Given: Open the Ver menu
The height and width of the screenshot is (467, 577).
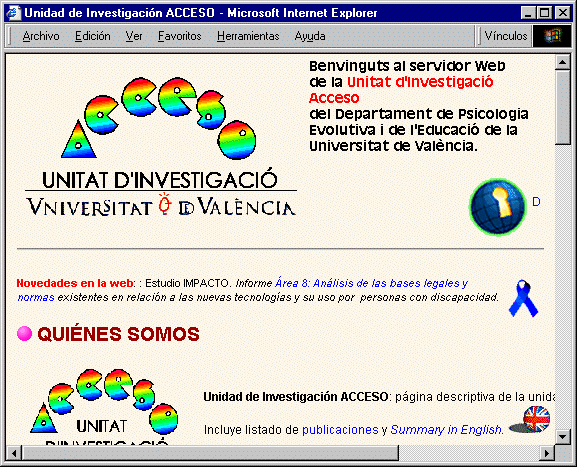Looking at the screenshot, I should pos(134,36).
